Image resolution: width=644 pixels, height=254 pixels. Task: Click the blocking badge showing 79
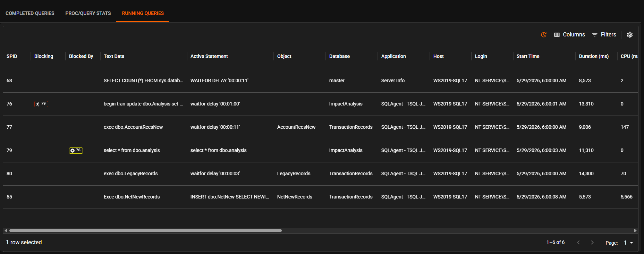pyautogui.click(x=41, y=104)
